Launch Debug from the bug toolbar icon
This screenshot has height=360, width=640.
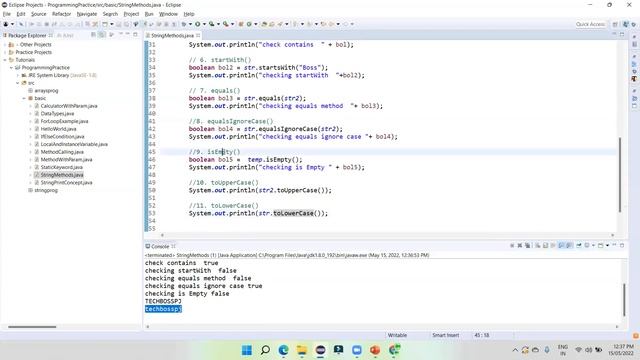[x=184, y=24]
